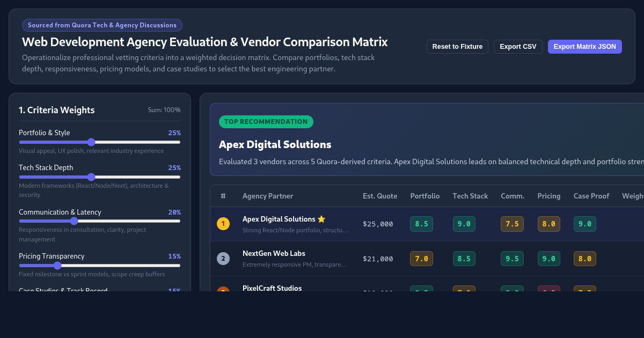
Task: Click Apex tech stack score 9.0
Action: pyautogui.click(x=464, y=224)
